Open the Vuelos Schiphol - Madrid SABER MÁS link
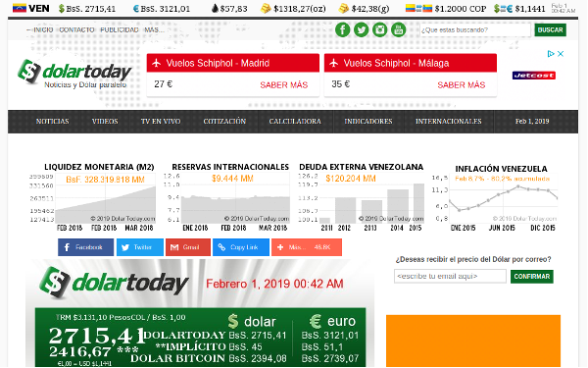Viewport: 588px width, 368px height. pos(284,84)
